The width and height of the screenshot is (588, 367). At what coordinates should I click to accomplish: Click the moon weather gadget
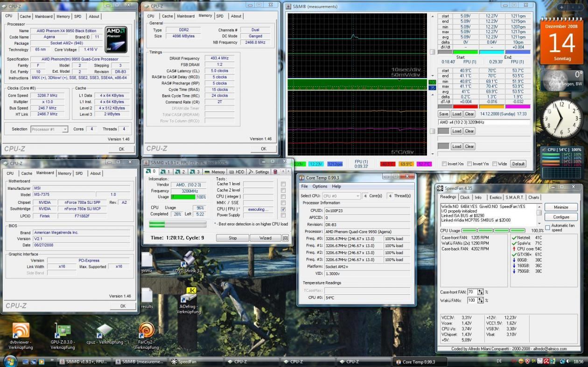tap(562, 81)
